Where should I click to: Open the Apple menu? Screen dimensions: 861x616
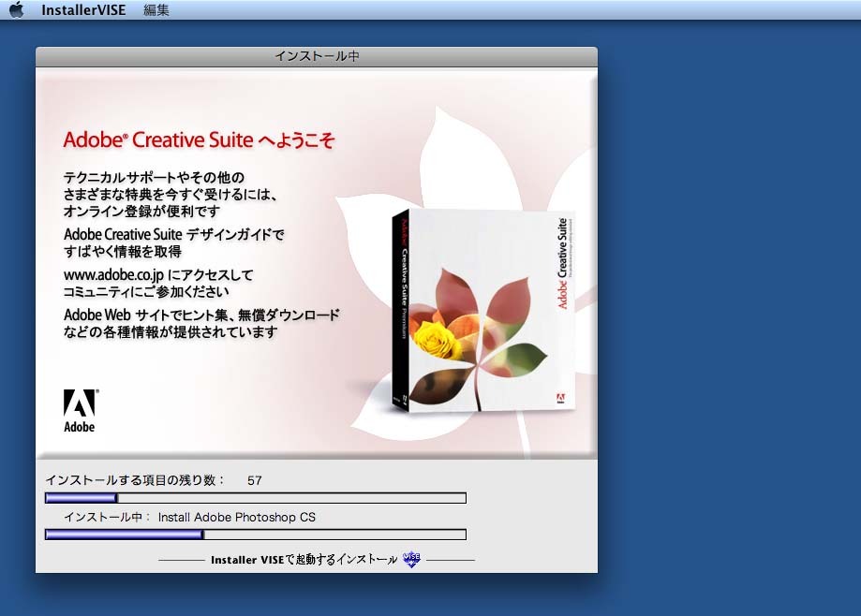pos(16,10)
